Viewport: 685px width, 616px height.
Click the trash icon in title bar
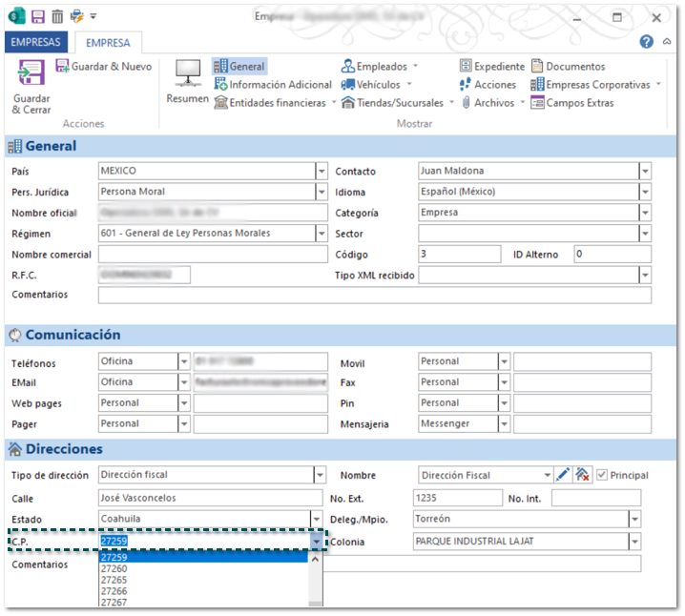point(57,17)
